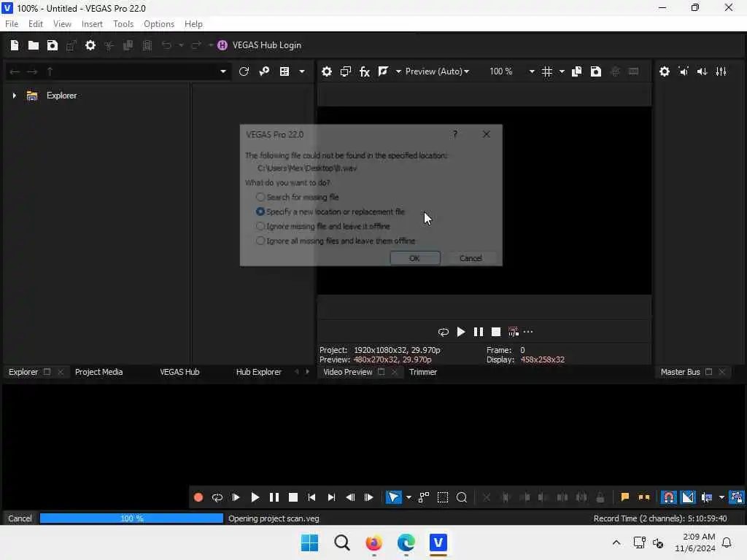Screen dimensions: 747x560
Task: Toggle the preview overlays grid icon
Action: pos(547,71)
